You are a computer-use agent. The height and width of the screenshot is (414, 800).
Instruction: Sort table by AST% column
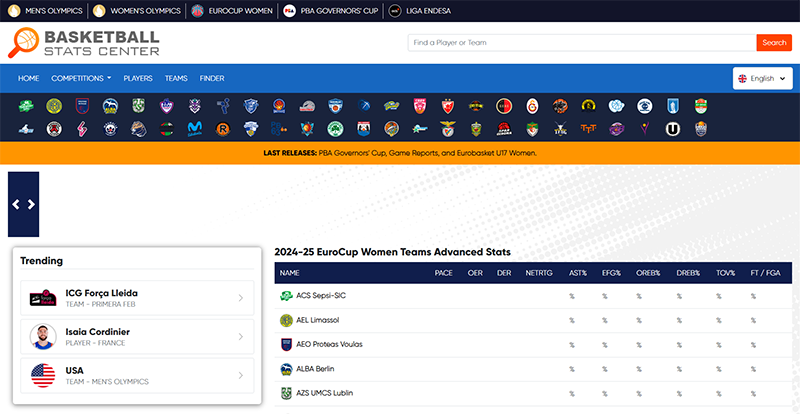point(578,273)
